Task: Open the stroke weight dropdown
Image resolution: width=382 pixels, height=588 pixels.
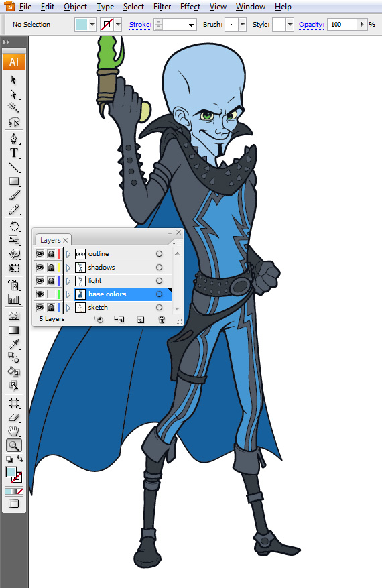Action: (191, 25)
